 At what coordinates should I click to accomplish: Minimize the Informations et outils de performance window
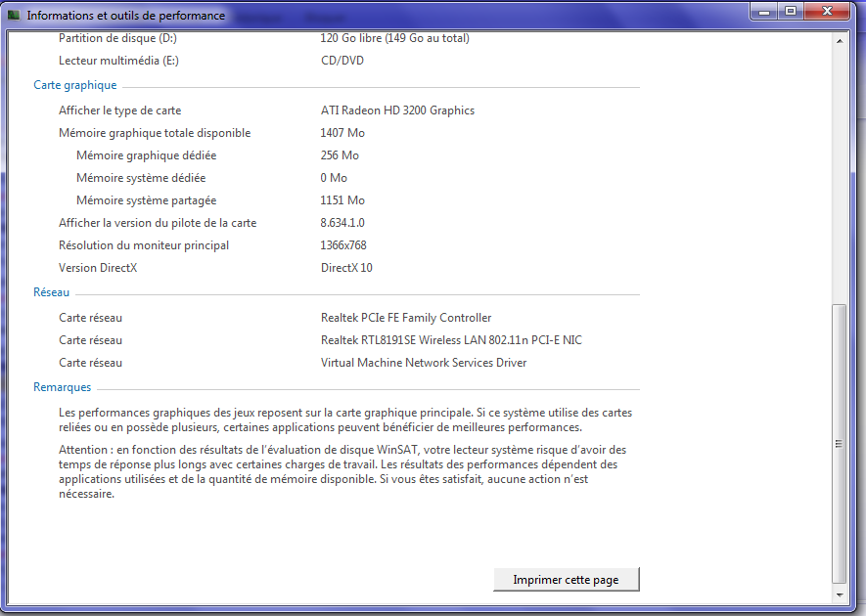[x=764, y=11]
